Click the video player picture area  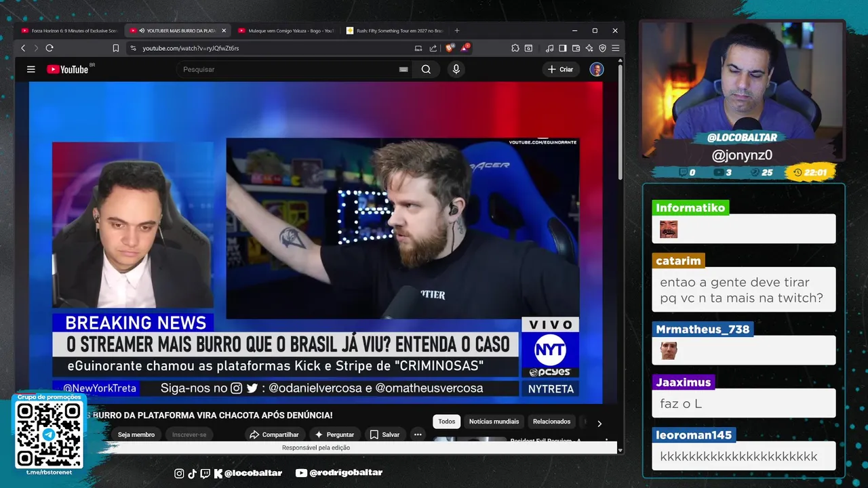click(x=315, y=243)
